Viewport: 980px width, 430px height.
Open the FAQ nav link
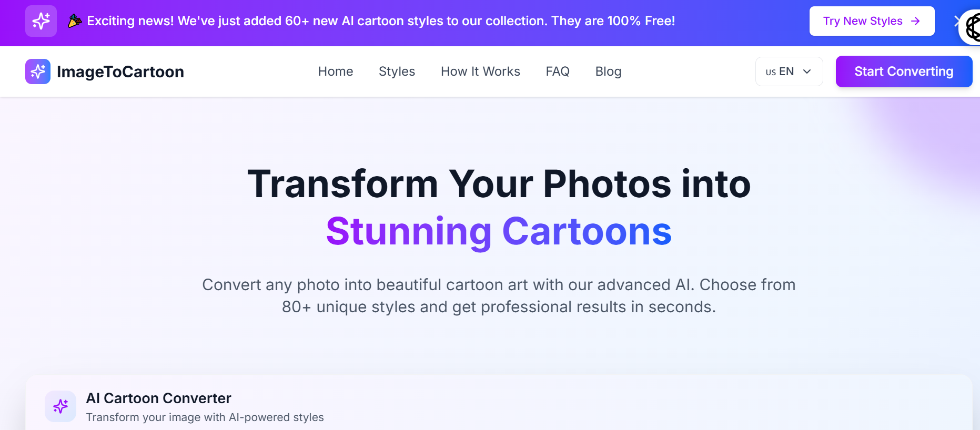[x=558, y=71]
